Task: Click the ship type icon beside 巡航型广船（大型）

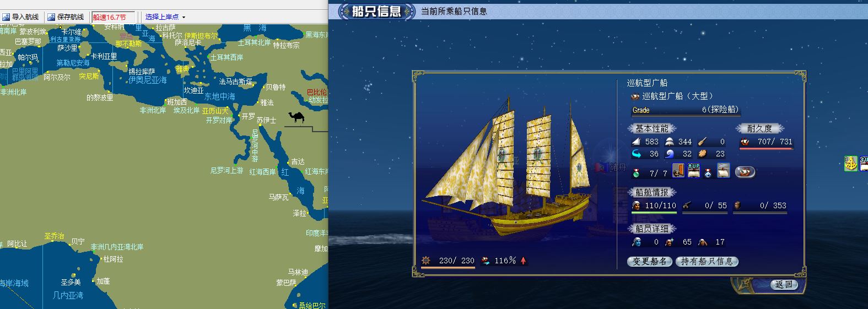Action: click(635, 96)
